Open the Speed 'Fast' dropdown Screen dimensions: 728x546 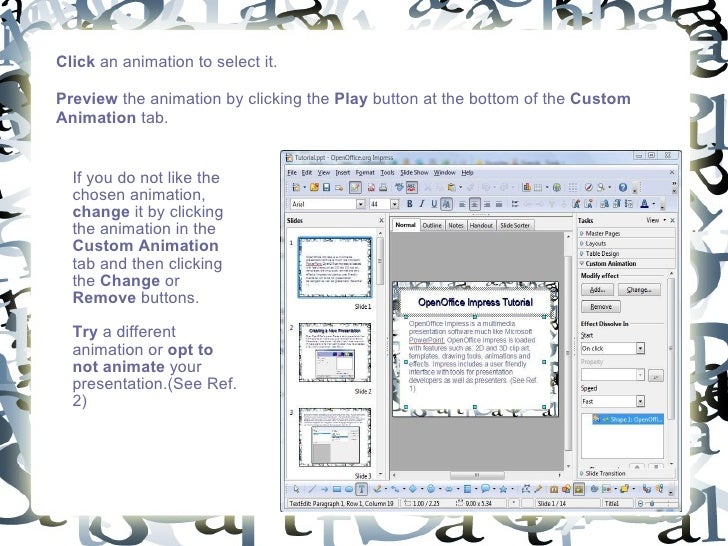pos(640,401)
